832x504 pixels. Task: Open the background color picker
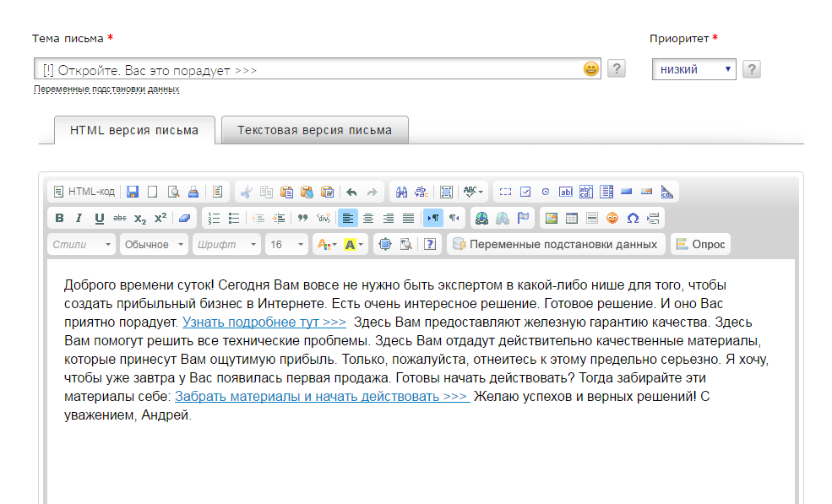click(x=353, y=245)
